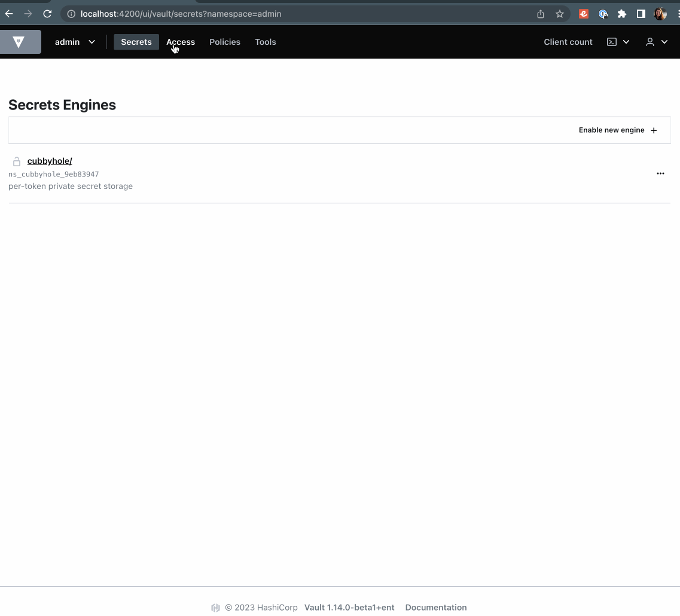This screenshot has width=680, height=616.
Task: Go back using the browser back arrow
Action: click(9, 14)
